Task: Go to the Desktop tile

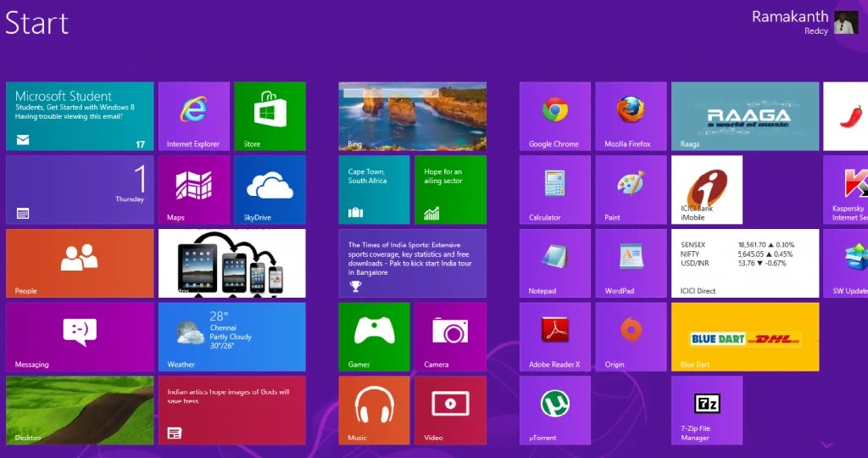Action: 80,411
